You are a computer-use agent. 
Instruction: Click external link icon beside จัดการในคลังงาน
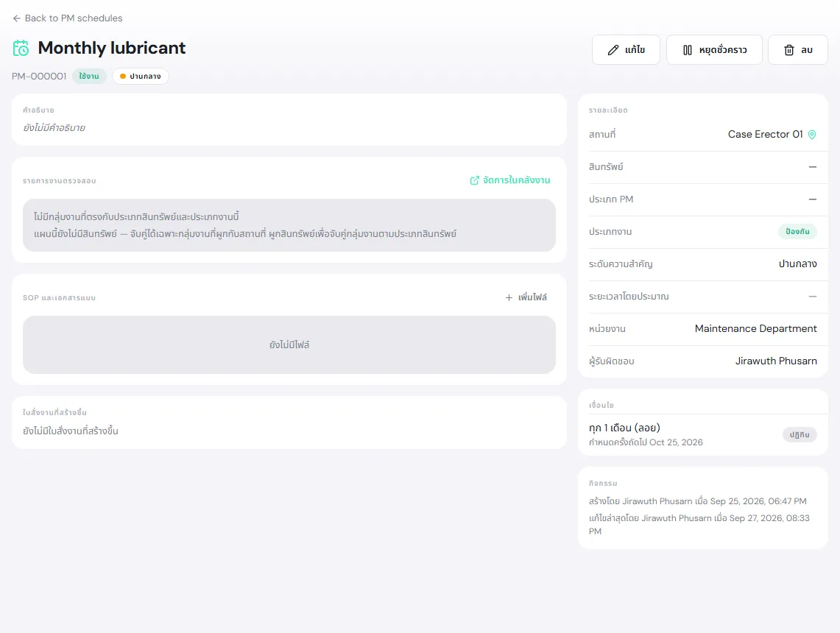point(474,180)
